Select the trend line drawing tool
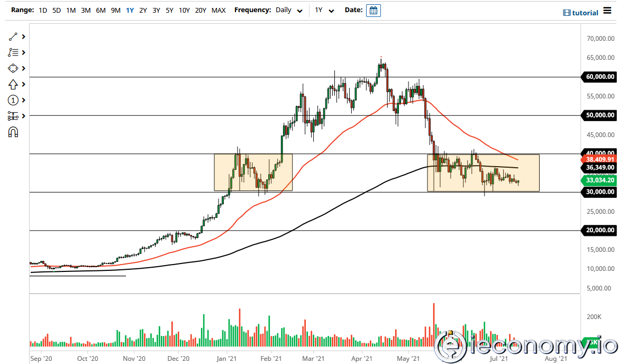The image size is (619, 364). coord(13,36)
